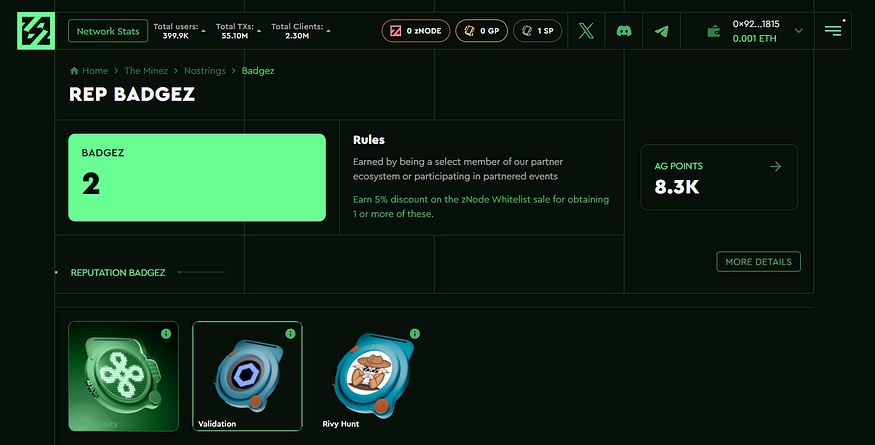Select the REPUTATION BADGEZ tab
This screenshot has width=875, height=445.
coord(118,272)
